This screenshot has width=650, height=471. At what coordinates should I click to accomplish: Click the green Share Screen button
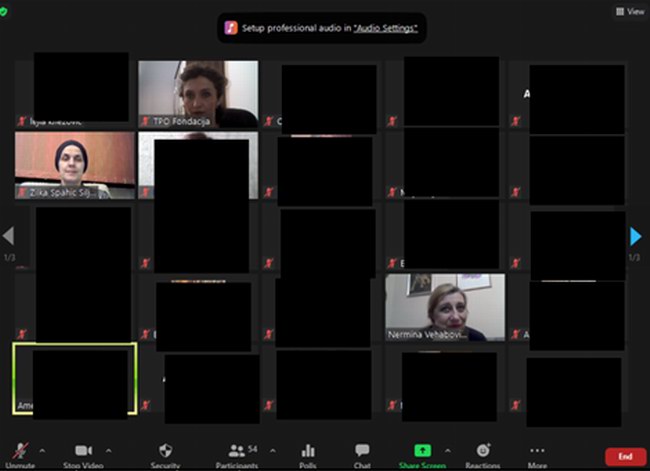tap(422, 452)
